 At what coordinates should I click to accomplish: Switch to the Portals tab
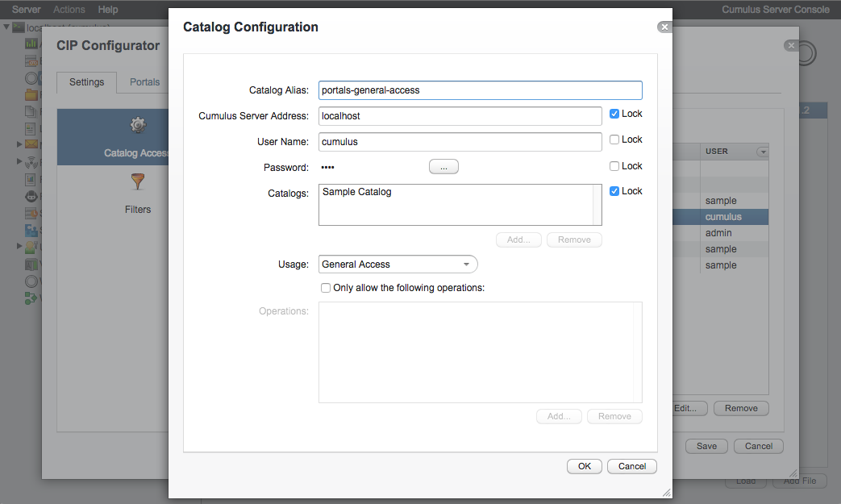[145, 81]
